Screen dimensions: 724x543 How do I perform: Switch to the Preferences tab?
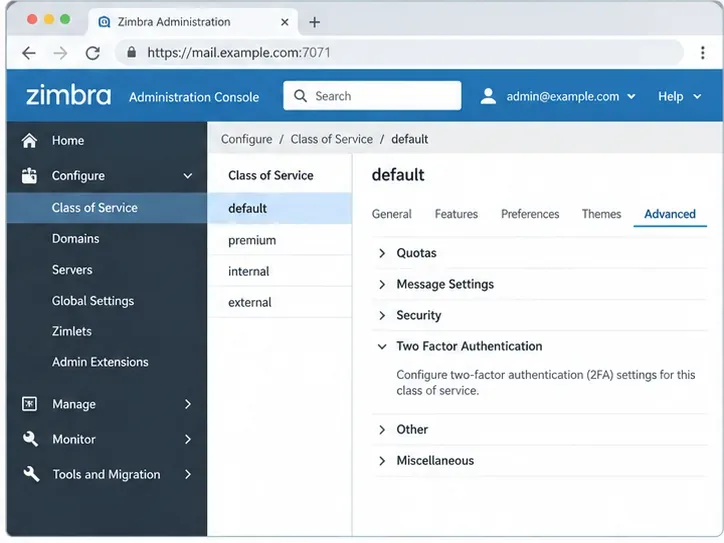point(530,214)
